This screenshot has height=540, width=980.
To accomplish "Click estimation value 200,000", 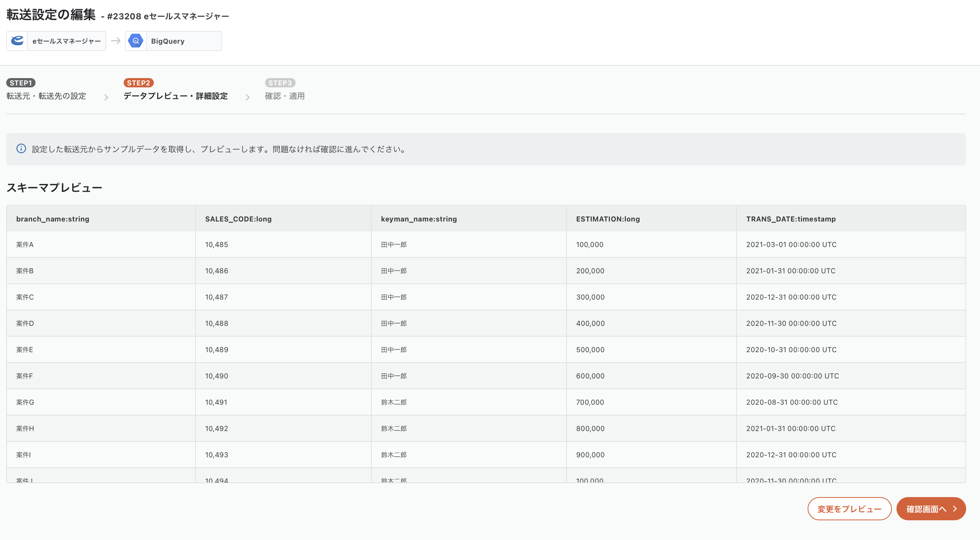I will 590,271.
